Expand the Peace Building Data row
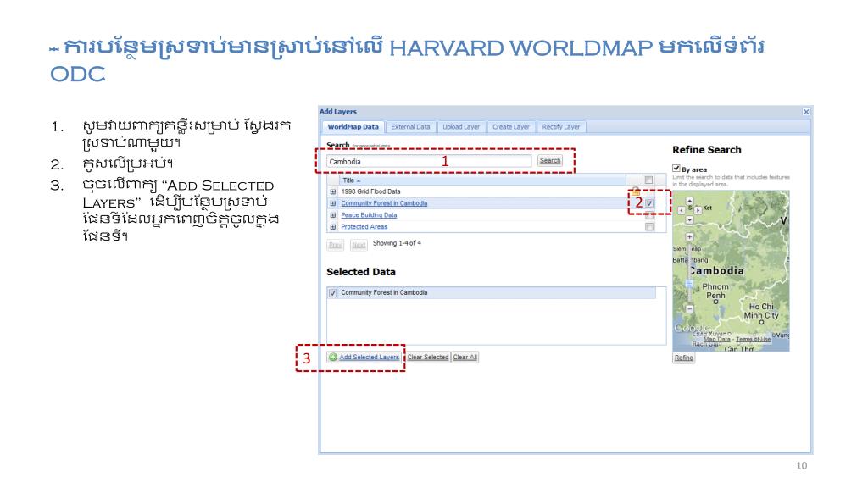This screenshot has height=488, width=868. point(333,215)
